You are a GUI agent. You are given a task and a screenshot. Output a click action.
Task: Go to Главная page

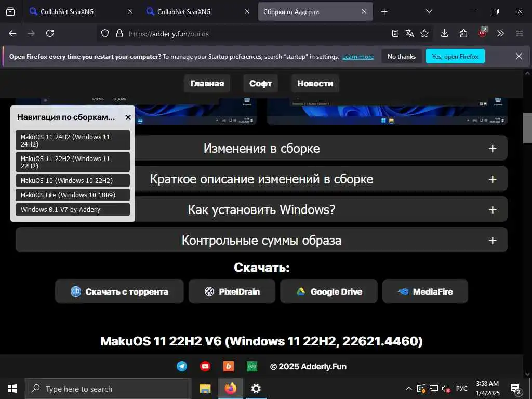[207, 84]
